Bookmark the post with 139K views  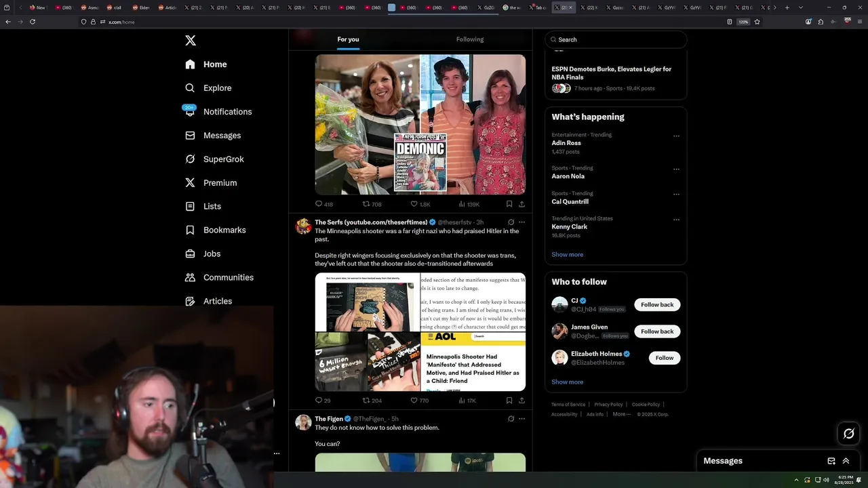[x=509, y=204]
